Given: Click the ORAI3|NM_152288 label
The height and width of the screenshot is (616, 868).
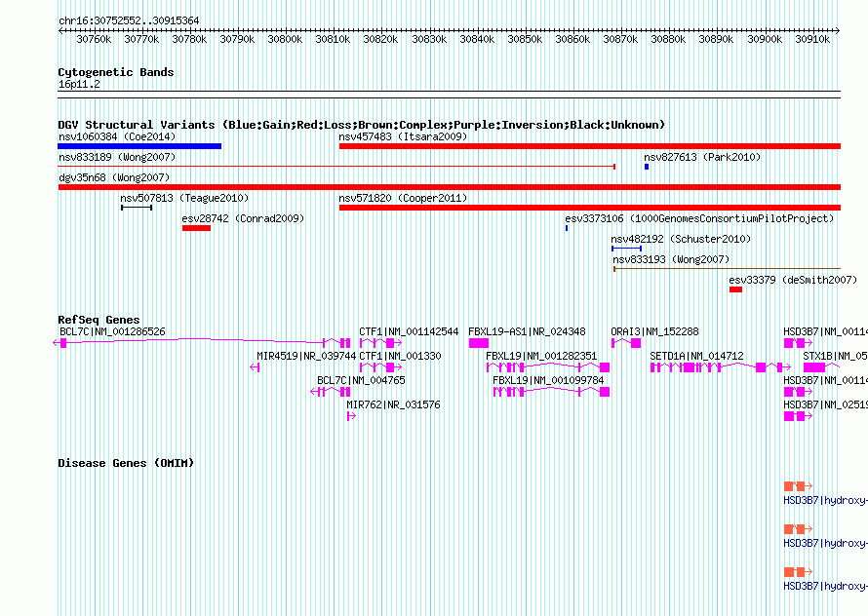Looking at the screenshot, I should (x=654, y=331).
